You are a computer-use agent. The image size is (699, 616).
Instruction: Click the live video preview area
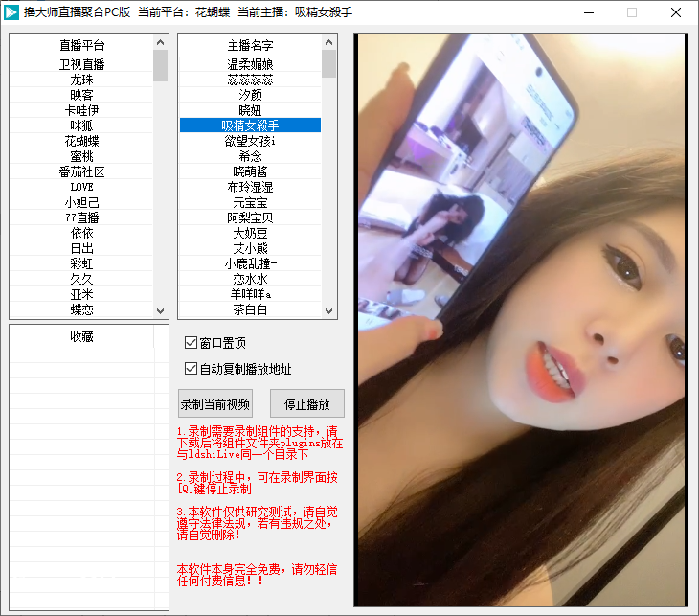click(x=520, y=319)
